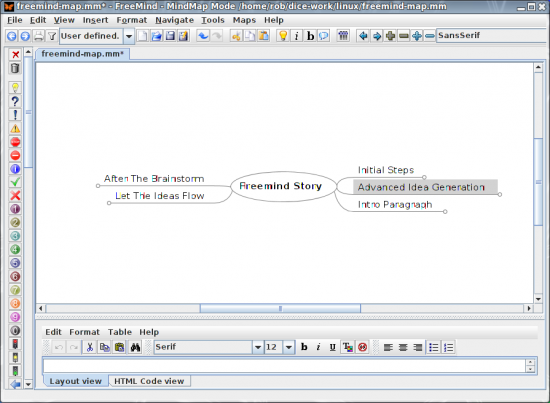This screenshot has height=403, width=550.
Task: Click the green plus toolbar icon
Action: click(390, 36)
